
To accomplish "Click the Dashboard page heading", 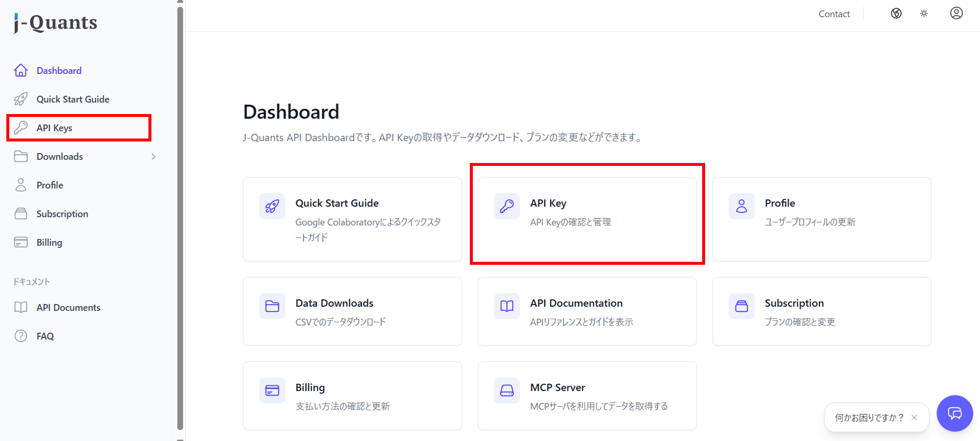I will (291, 112).
